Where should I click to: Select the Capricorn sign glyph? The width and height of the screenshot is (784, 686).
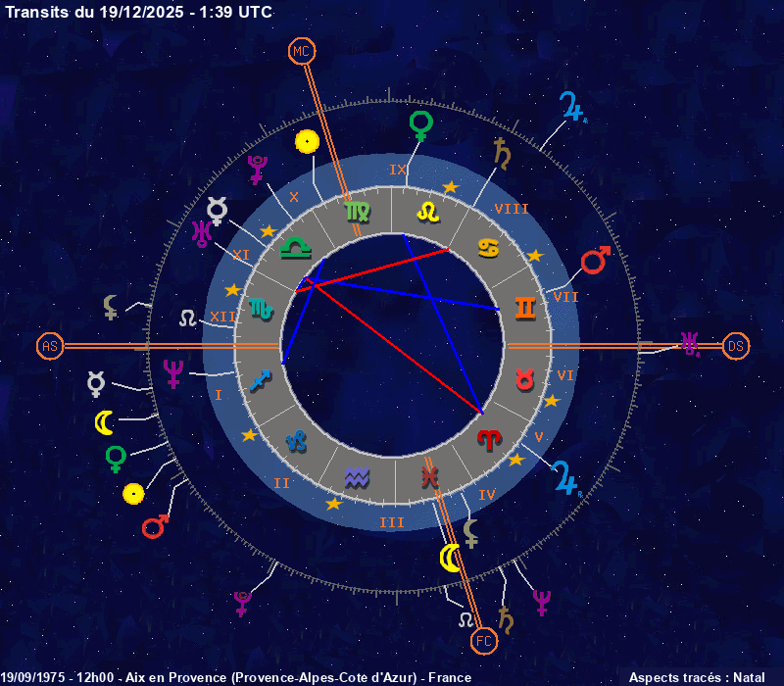296,441
